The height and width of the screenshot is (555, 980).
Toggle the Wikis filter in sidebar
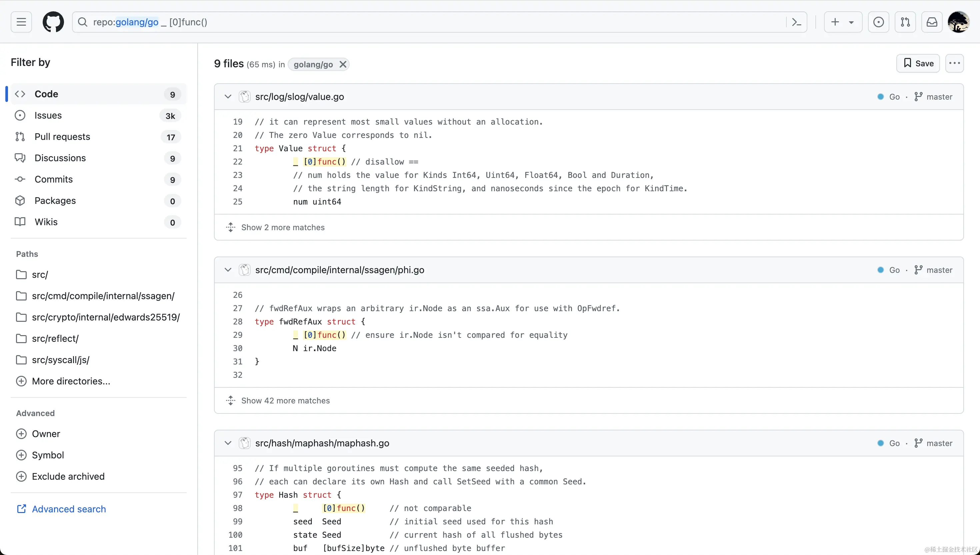coord(46,222)
